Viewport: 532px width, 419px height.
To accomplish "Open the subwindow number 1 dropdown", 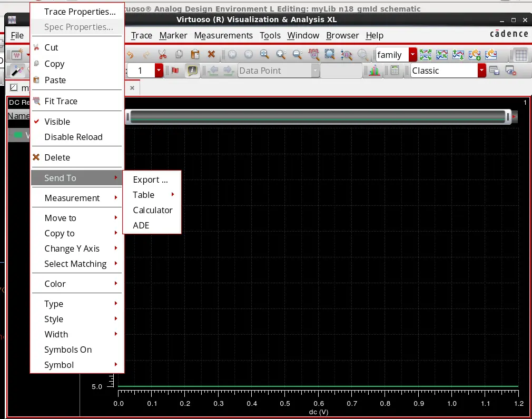I will [159, 71].
